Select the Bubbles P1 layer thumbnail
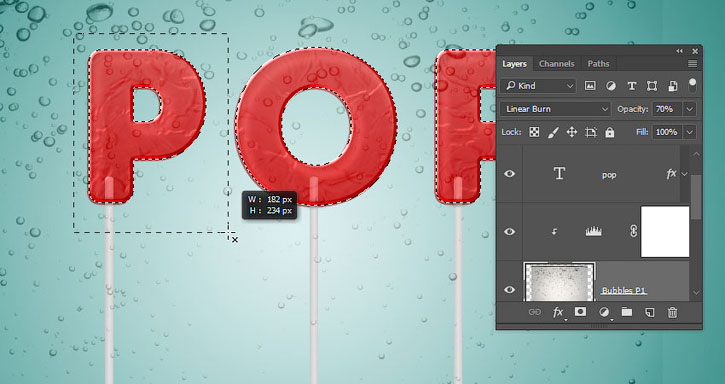The height and width of the screenshot is (384, 725). (x=559, y=282)
